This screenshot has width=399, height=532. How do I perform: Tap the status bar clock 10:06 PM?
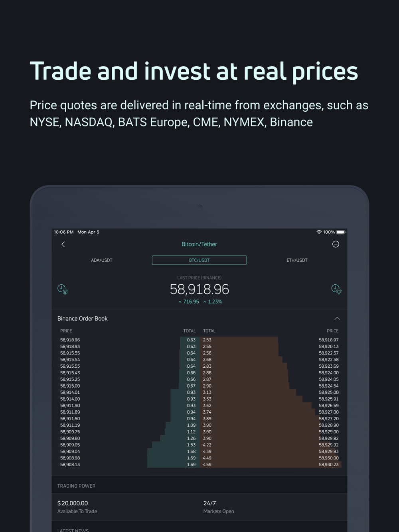(x=64, y=232)
